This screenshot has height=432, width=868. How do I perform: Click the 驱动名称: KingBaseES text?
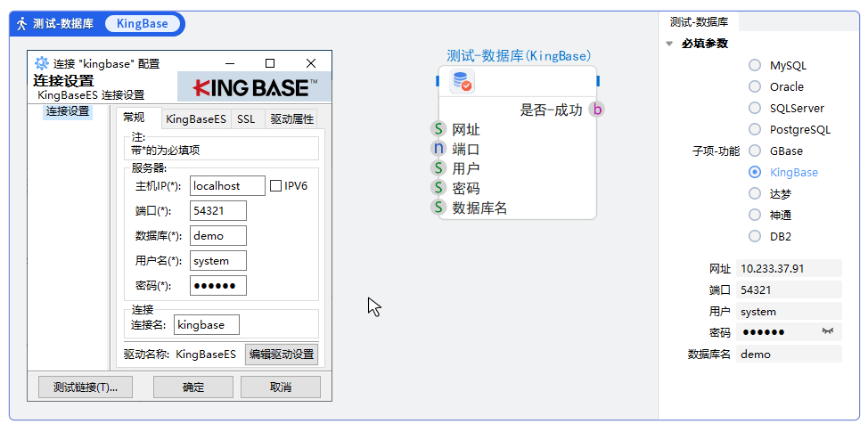click(x=180, y=354)
